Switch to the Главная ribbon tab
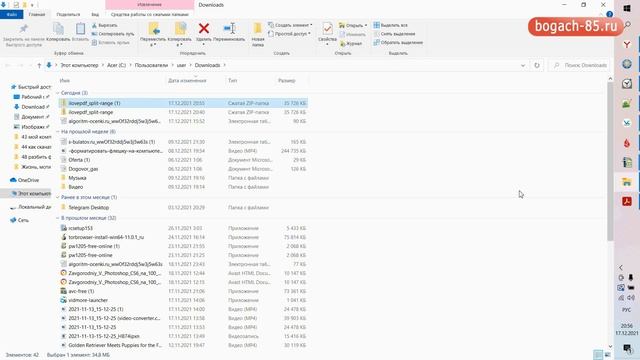Viewport: 640px width, 360px height. [x=37, y=14]
